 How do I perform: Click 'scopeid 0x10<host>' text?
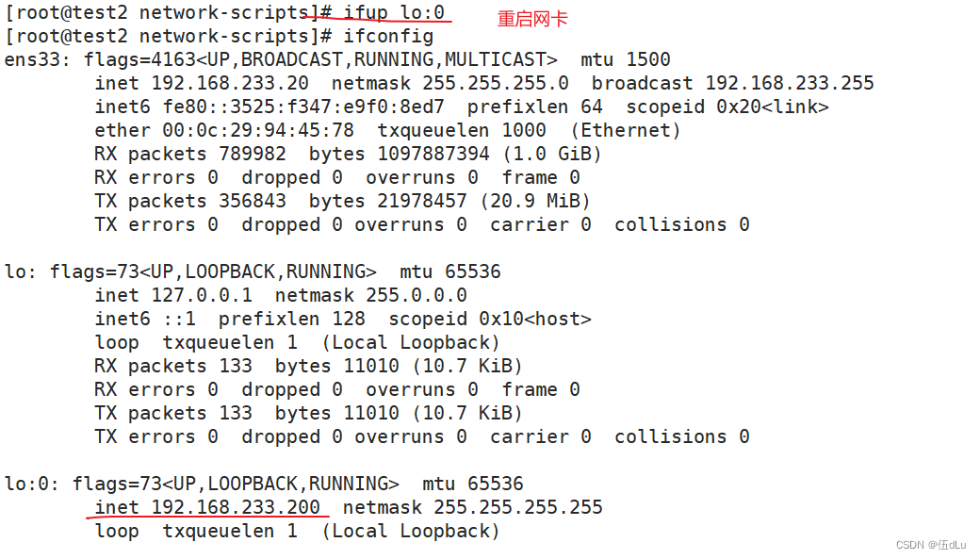click(490, 319)
